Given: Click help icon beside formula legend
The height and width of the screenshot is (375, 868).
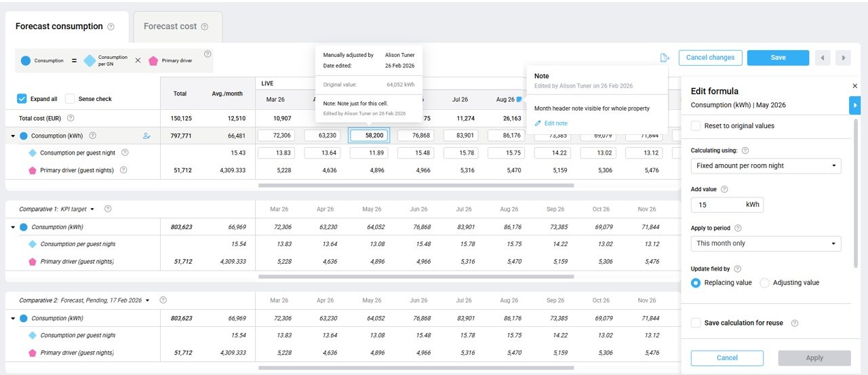Looking at the screenshot, I should [208, 54].
